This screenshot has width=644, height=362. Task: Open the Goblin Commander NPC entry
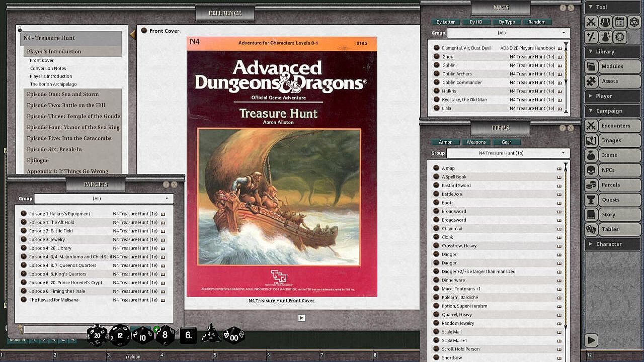(x=461, y=82)
